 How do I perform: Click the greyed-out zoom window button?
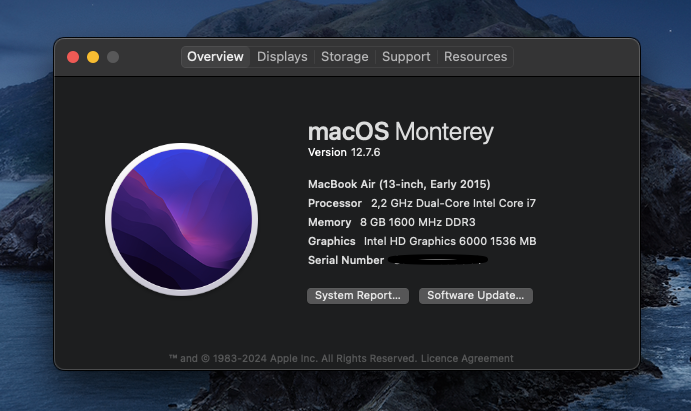pyautogui.click(x=113, y=57)
